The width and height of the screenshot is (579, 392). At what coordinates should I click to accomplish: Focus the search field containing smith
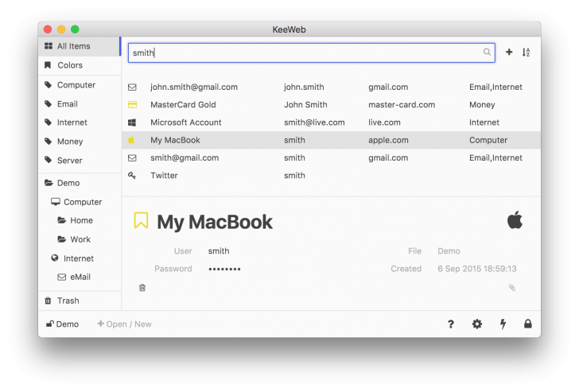[311, 52]
